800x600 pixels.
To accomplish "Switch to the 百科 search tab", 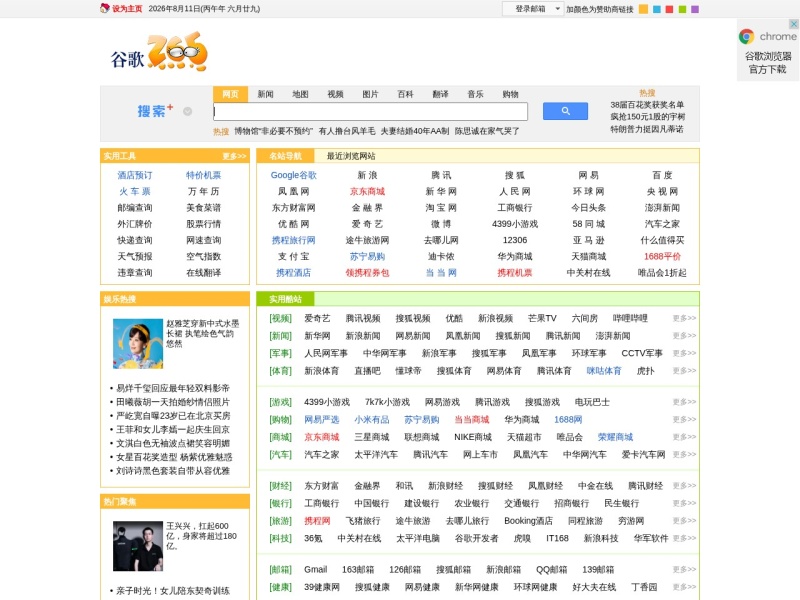I will click(x=405, y=94).
